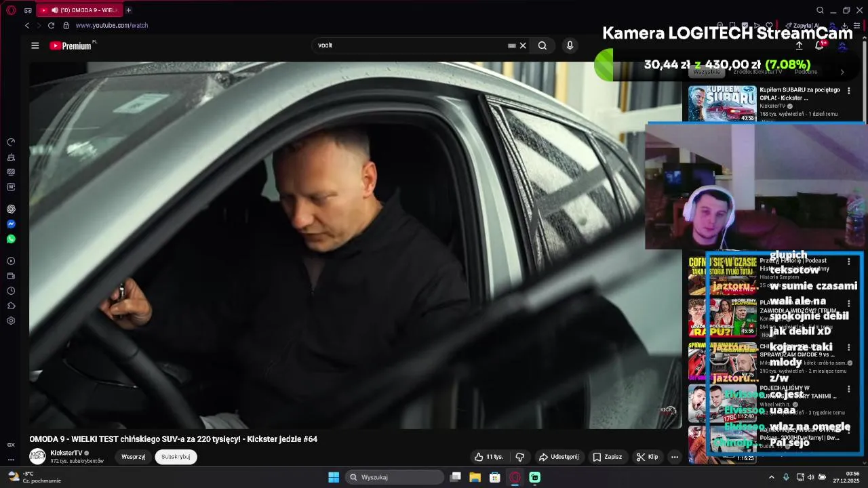Open ChatGPT in Opera sidebar
Image resolution: width=868 pixels, height=488 pixels.
click(x=11, y=209)
